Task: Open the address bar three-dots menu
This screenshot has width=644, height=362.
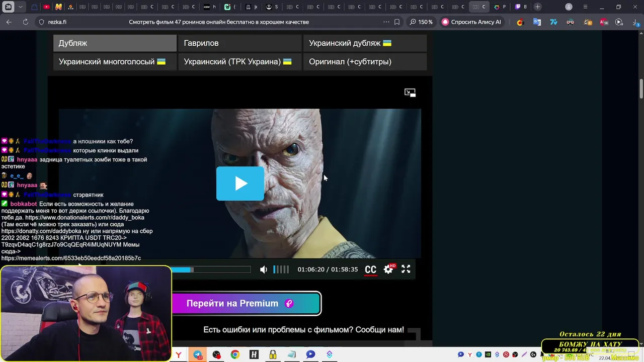Action: coord(386,22)
